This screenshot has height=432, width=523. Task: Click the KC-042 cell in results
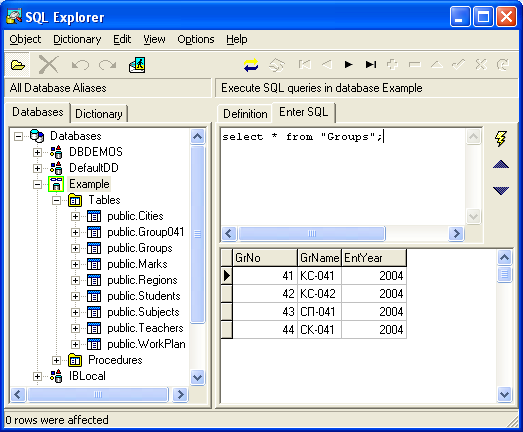pos(320,294)
